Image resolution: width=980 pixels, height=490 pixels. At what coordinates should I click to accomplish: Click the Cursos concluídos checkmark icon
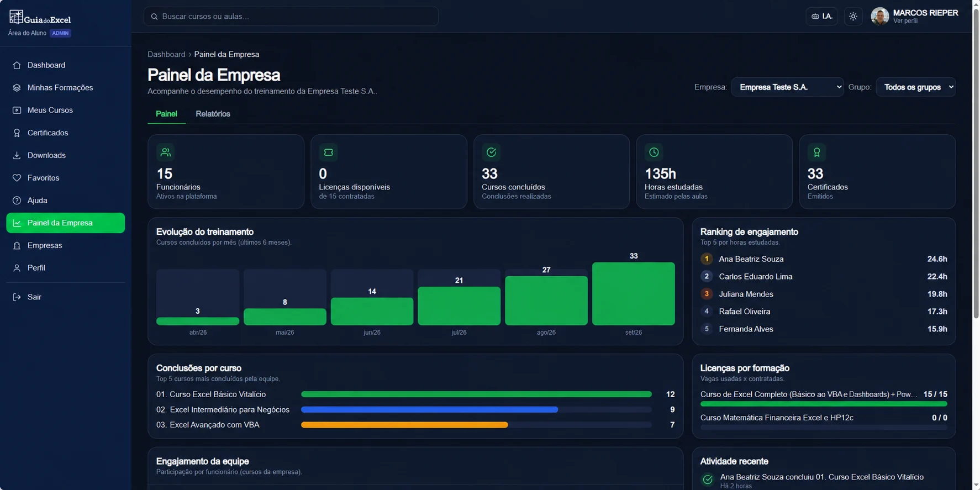pyautogui.click(x=491, y=152)
